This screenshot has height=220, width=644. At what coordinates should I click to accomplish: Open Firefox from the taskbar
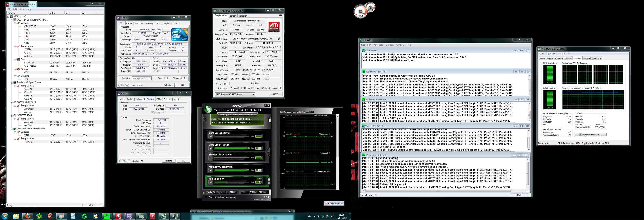[x=27, y=216]
